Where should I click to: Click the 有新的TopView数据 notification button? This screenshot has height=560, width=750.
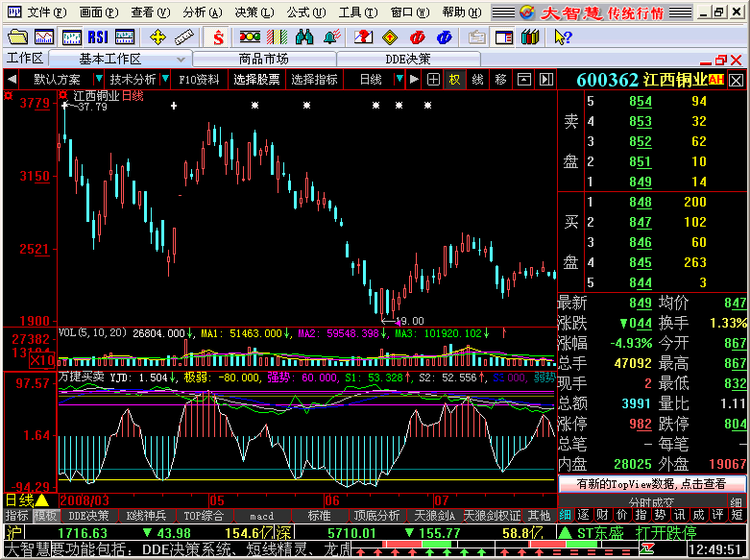[652, 484]
